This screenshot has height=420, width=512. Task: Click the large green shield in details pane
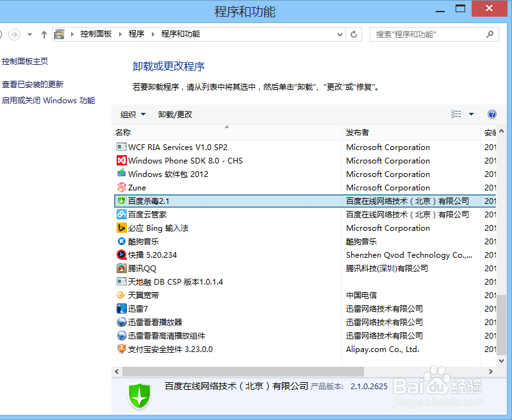pos(140,396)
